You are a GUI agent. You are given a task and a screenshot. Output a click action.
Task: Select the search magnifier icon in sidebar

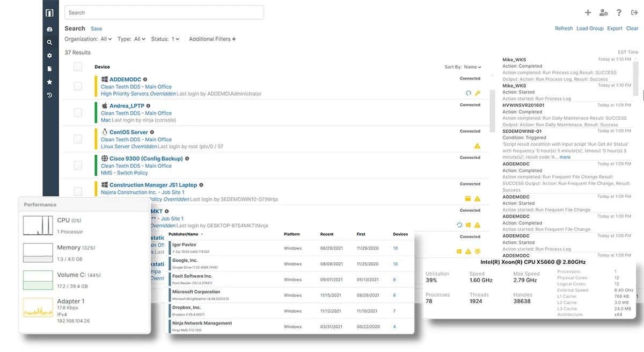tap(50, 42)
